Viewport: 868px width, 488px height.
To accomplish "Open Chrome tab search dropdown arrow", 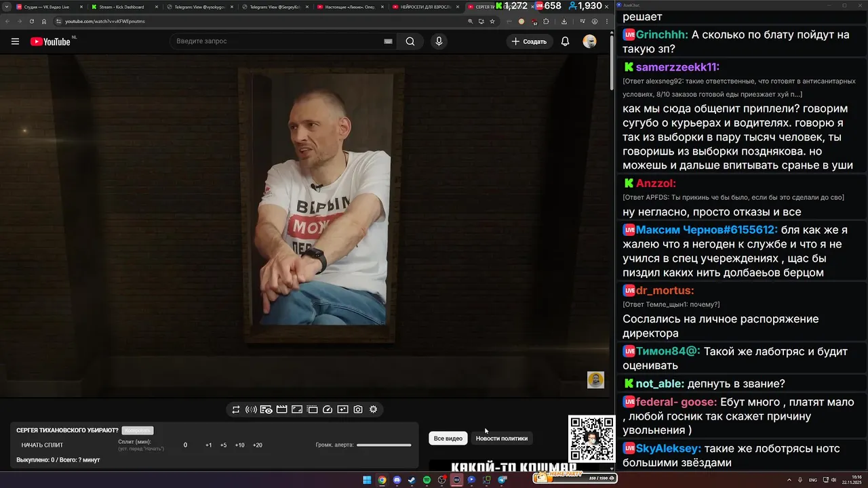I will (5, 7).
